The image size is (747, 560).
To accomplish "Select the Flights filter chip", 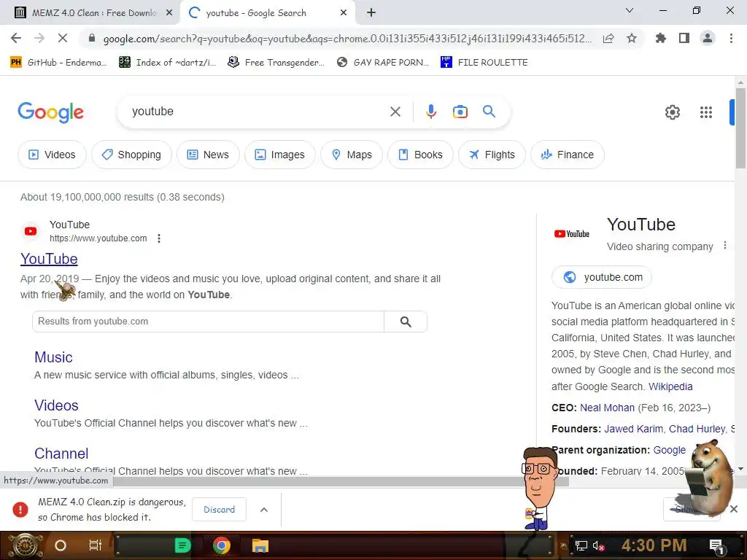I will coord(492,155).
